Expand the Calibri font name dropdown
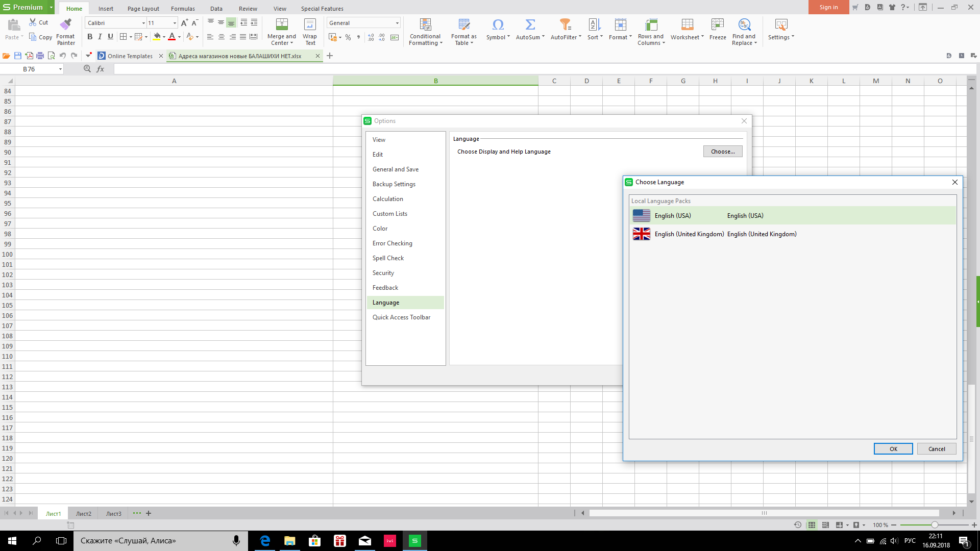The image size is (980, 551). point(143,23)
